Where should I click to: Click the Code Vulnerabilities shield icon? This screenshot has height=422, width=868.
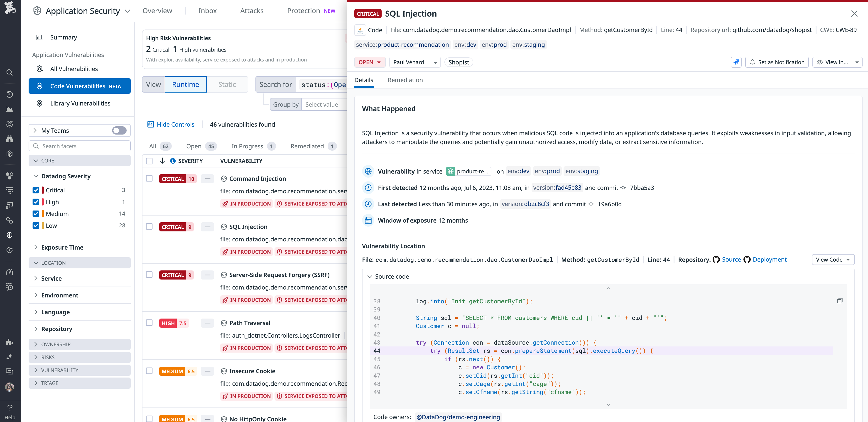point(39,86)
